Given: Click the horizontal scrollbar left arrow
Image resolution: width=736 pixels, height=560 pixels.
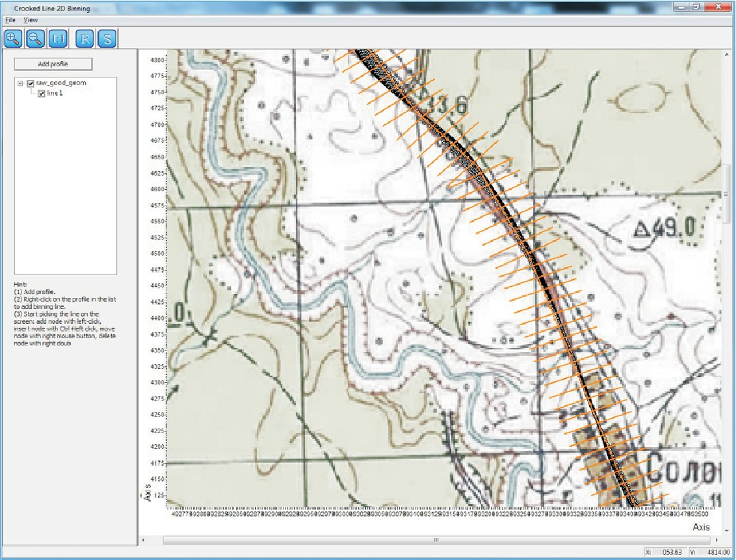Looking at the screenshot, I should [143, 540].
